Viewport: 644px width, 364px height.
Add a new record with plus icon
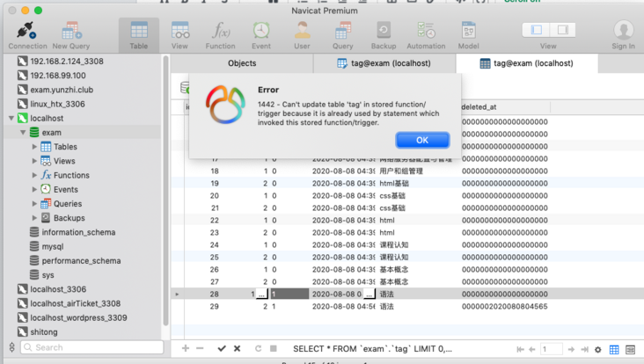click(186, 348)
